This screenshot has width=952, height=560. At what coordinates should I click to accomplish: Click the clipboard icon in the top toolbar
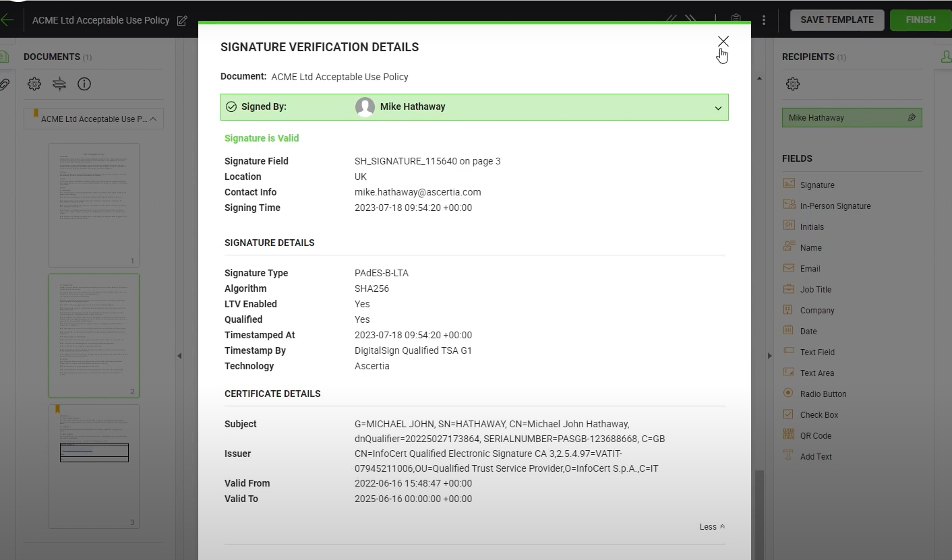(x=735, y=19)
